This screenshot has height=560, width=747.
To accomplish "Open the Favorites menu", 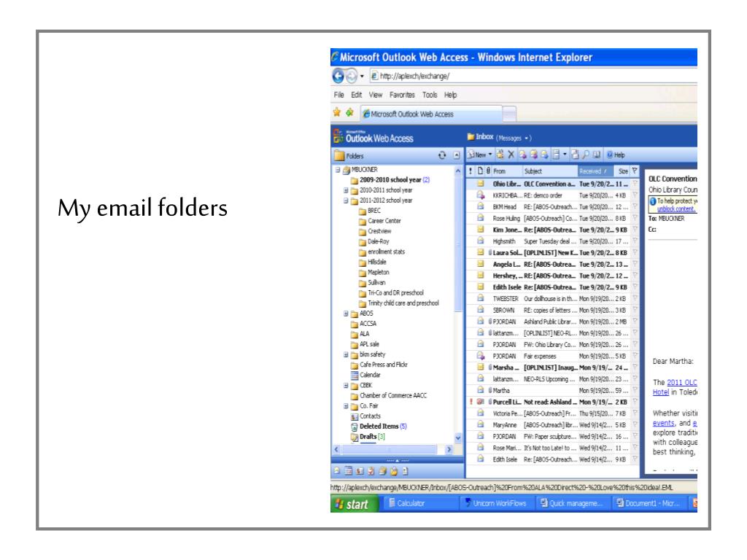I will pyautogui.click(x=402, y=95).
